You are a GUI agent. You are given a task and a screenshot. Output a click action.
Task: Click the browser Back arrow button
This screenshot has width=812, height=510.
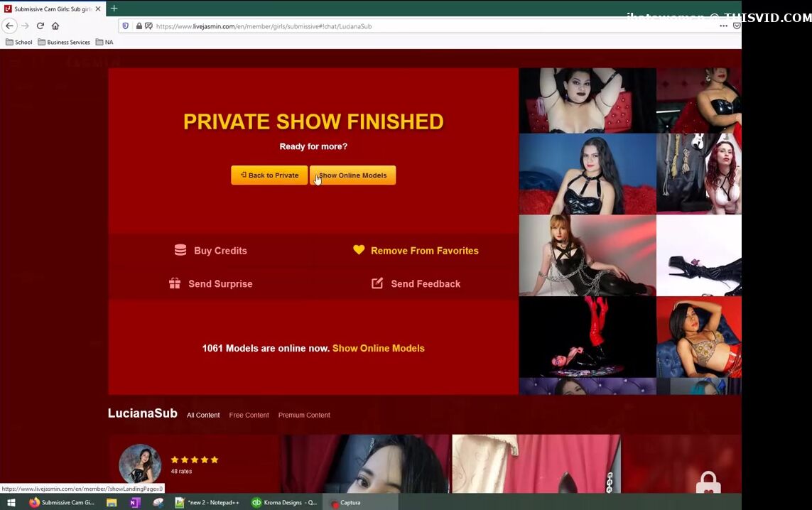point(9,26)
